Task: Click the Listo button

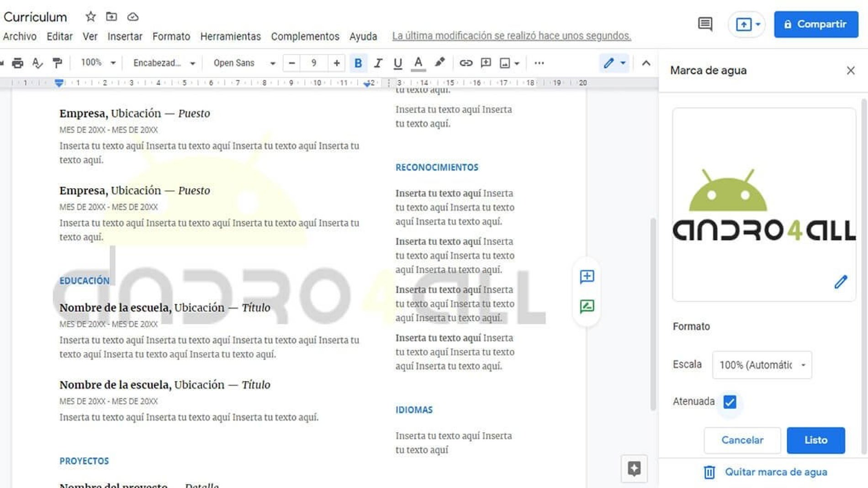Action: coord(815,440)
